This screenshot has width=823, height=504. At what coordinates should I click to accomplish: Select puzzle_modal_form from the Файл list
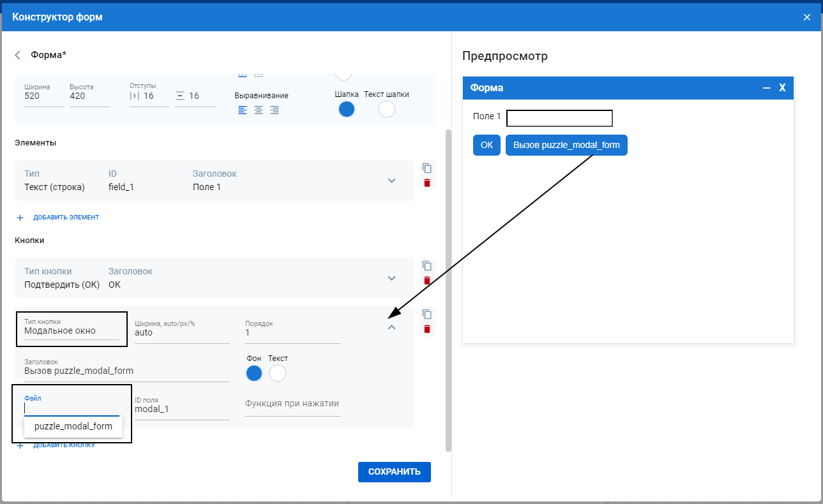pos(73,427)
